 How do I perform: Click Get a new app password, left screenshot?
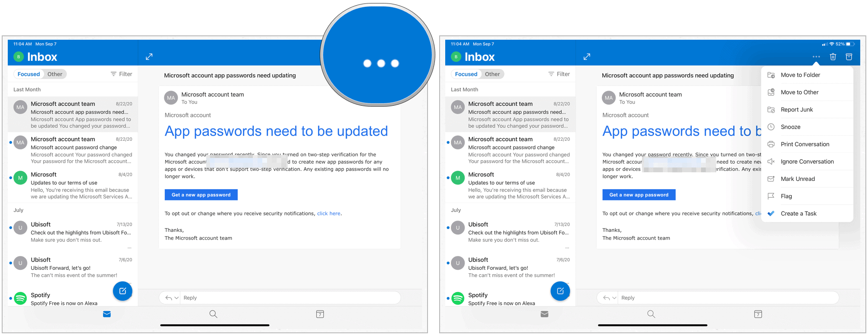(x=201, y=195)
